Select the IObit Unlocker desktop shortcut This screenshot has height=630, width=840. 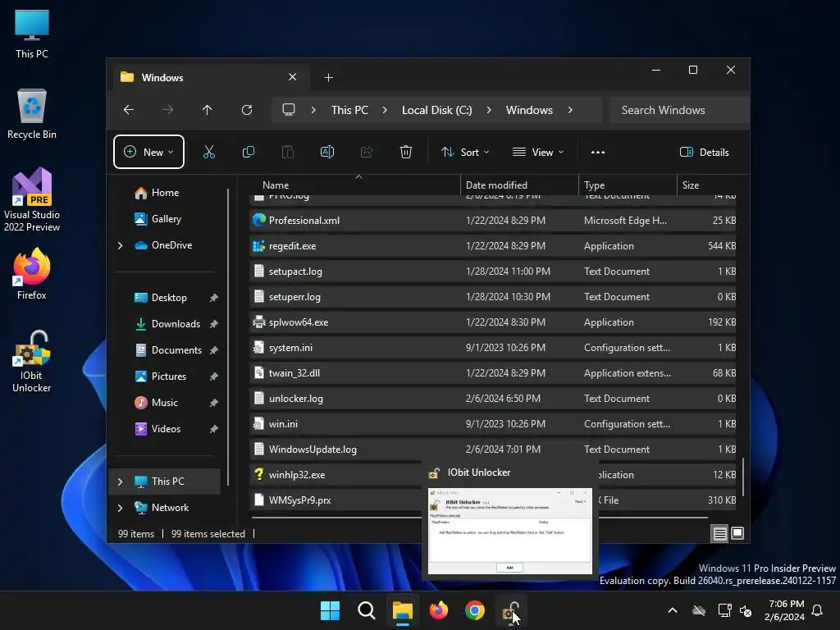pyautogui.click(x=32, y=361)
